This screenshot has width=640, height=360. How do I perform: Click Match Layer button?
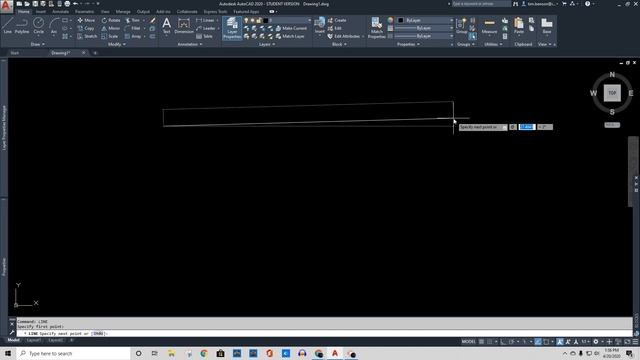pos(290,36)
